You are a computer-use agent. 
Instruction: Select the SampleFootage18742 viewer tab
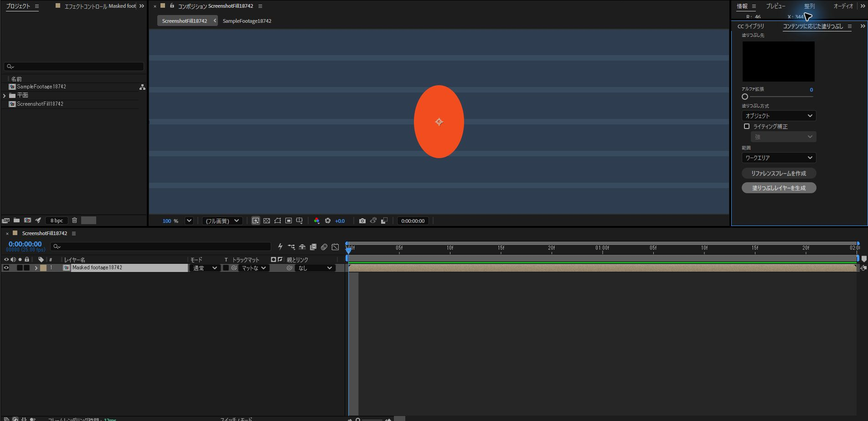(247, 21)
